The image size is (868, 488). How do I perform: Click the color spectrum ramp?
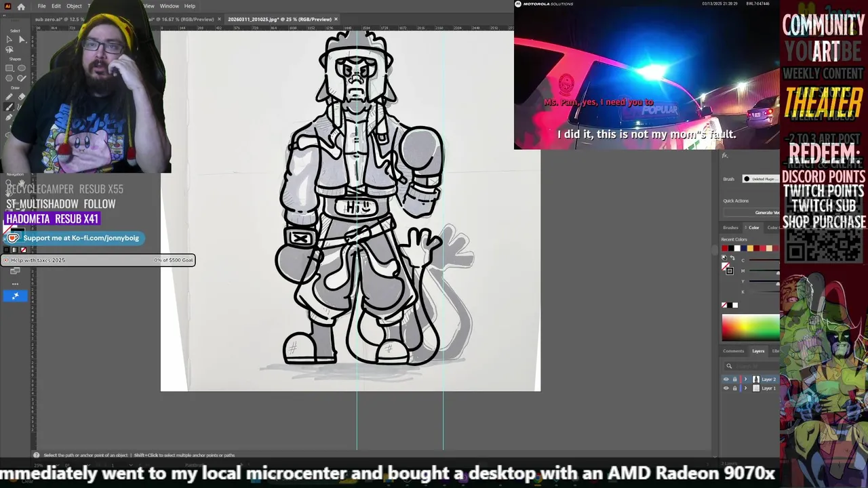(751, 327)
